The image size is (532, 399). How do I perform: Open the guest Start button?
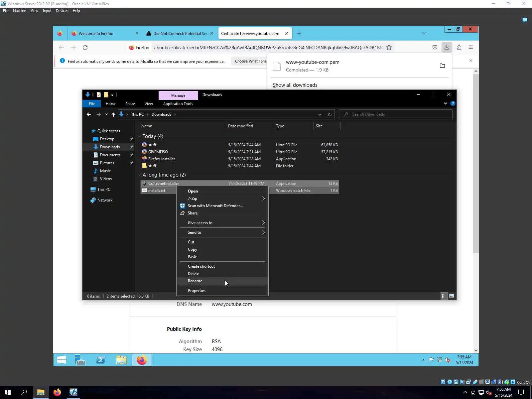61,360
